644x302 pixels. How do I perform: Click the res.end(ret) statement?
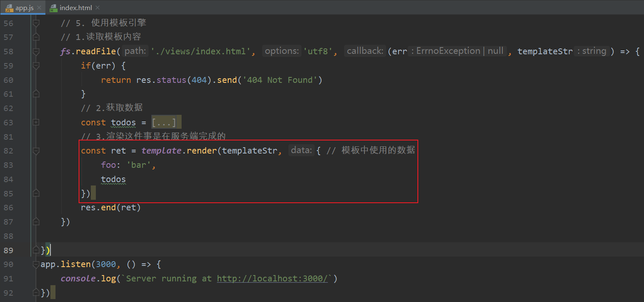[x=111, y=207]
